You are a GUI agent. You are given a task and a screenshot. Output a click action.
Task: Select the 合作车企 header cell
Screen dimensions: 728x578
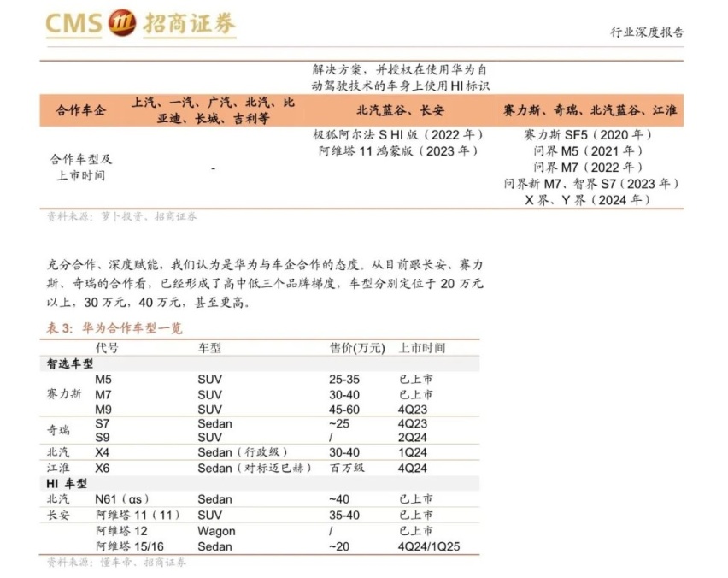[x=81, y=110]
